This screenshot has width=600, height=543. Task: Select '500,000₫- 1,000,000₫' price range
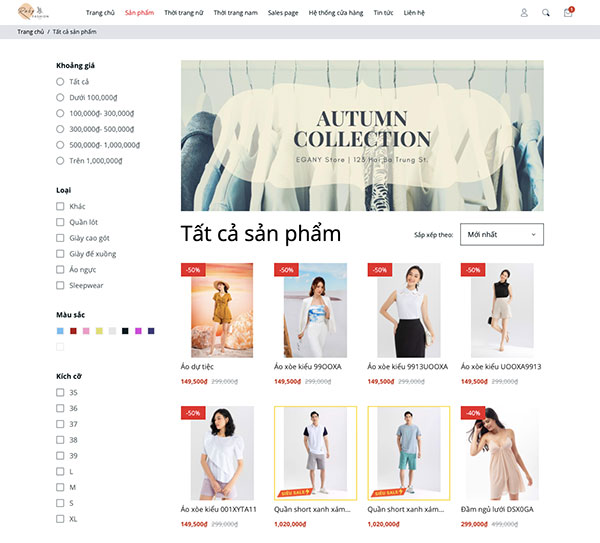[60, 145]
